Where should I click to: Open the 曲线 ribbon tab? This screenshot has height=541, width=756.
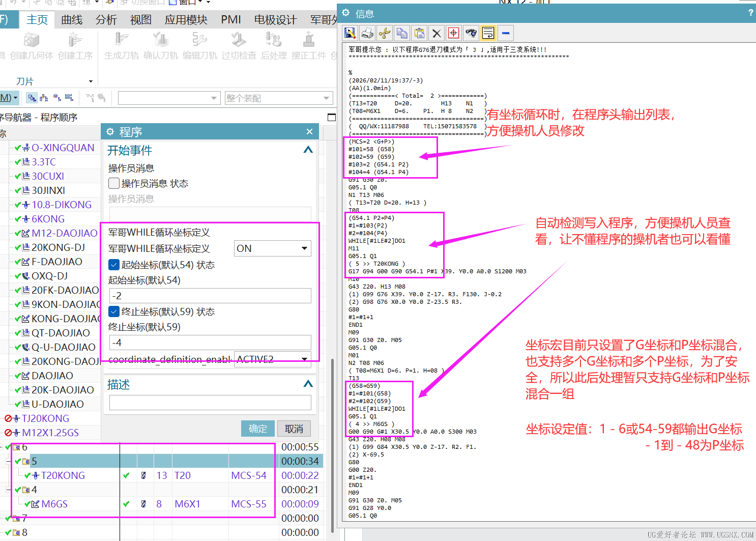point(72,20)
